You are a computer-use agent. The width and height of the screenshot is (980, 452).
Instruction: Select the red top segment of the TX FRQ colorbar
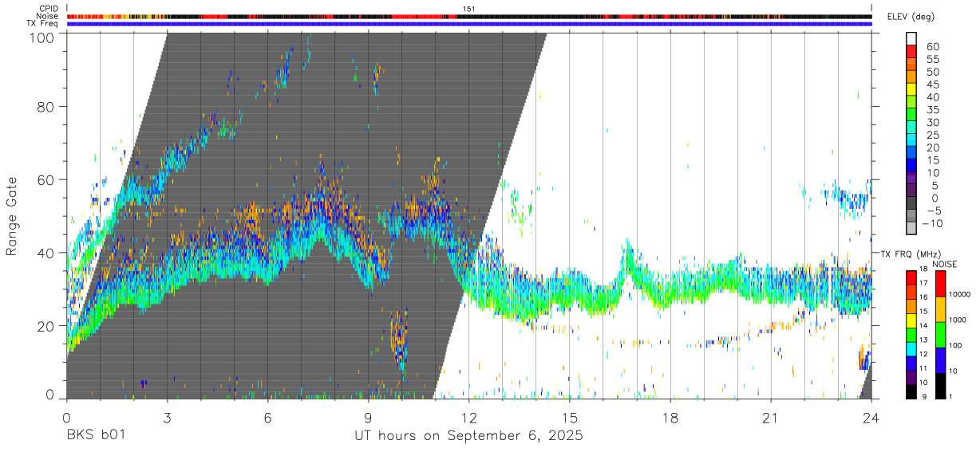point(910,277)
